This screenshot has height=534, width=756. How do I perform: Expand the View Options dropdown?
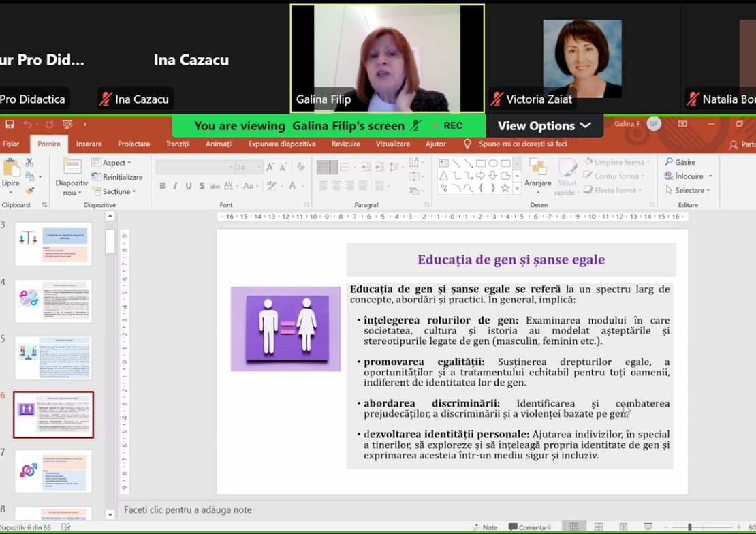point(544,126)
